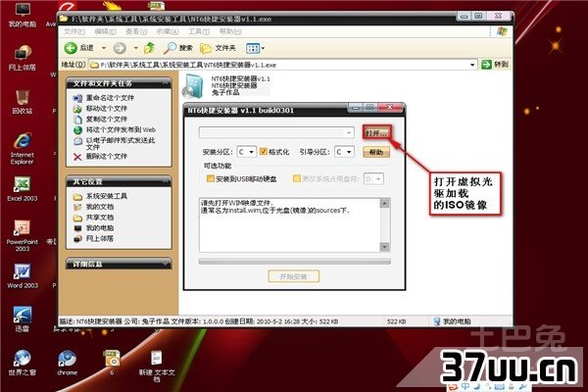Collapse the 文件和文件夹任务 panel
Image resolution: width=588 pixels, height=392 pixels.
point(166,83)
